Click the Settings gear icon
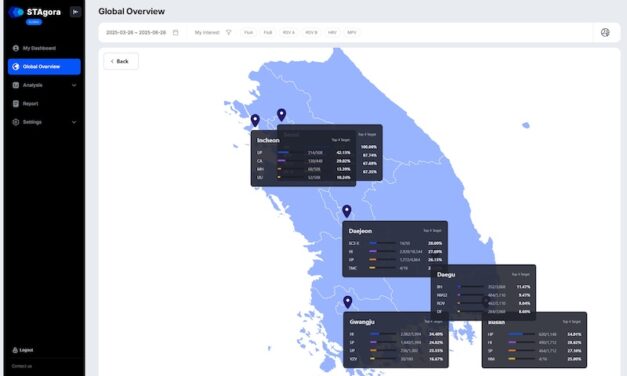Screen dimensions: 627x376 click(16, 122)
